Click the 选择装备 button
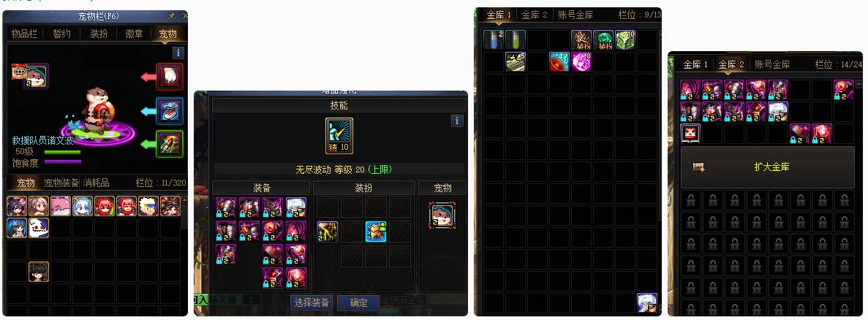Image resolution: width=868 pixels, height=320 pixels. pos(312,303)
